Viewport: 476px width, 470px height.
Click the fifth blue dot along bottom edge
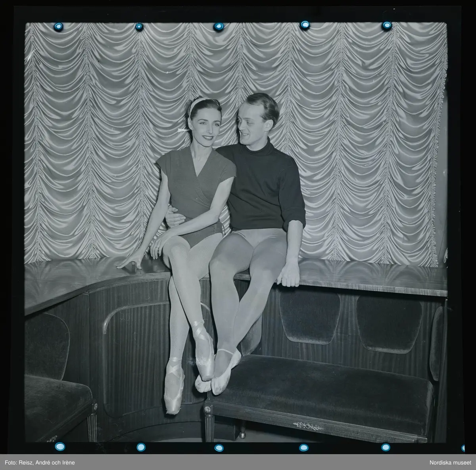pos(385,447)
